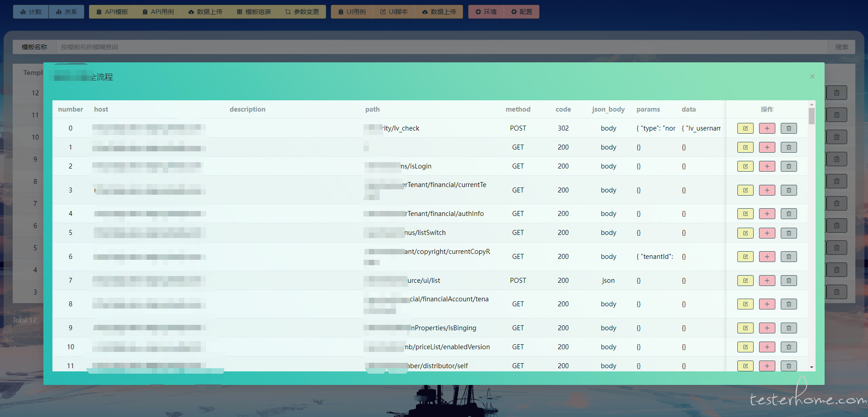
Task: Add a step after row 1
Action: pyautogui.click(x=767, y=147)
